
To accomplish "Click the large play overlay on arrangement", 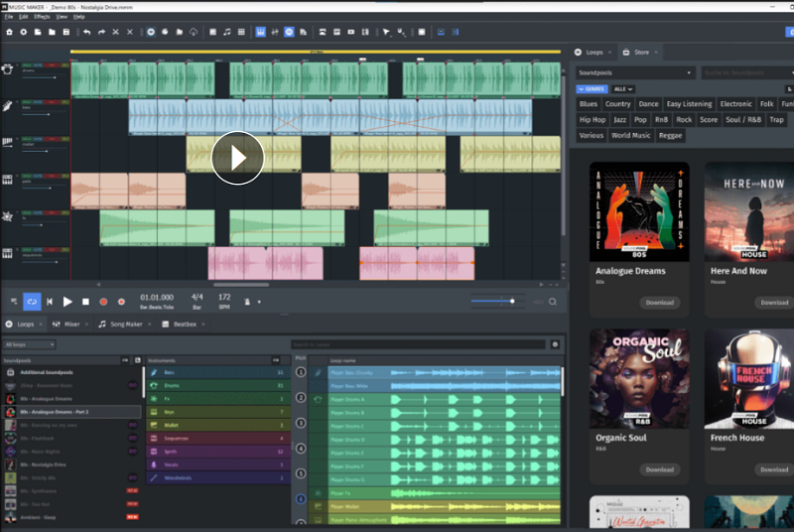I will coord(237,158).
